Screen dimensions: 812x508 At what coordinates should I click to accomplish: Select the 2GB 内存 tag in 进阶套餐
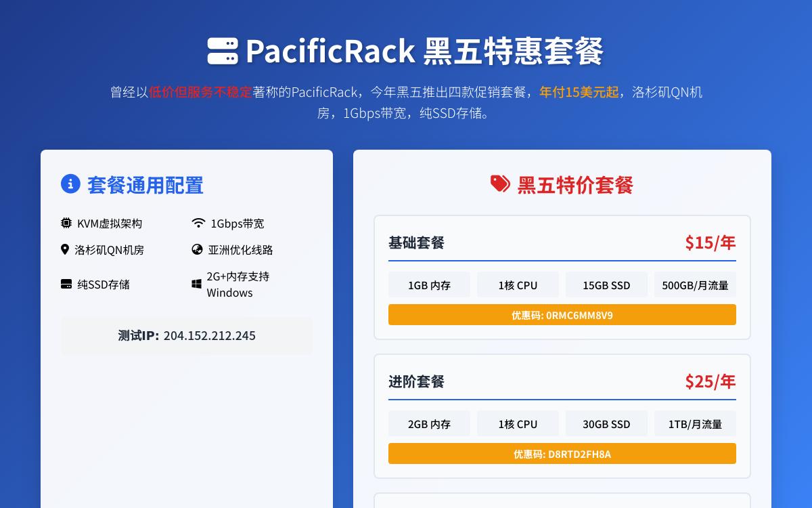(x=429, y=423)
